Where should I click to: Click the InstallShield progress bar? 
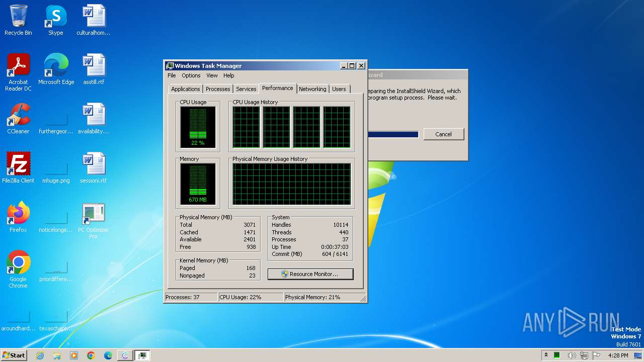pyautogui.click(x=393, y=134)
